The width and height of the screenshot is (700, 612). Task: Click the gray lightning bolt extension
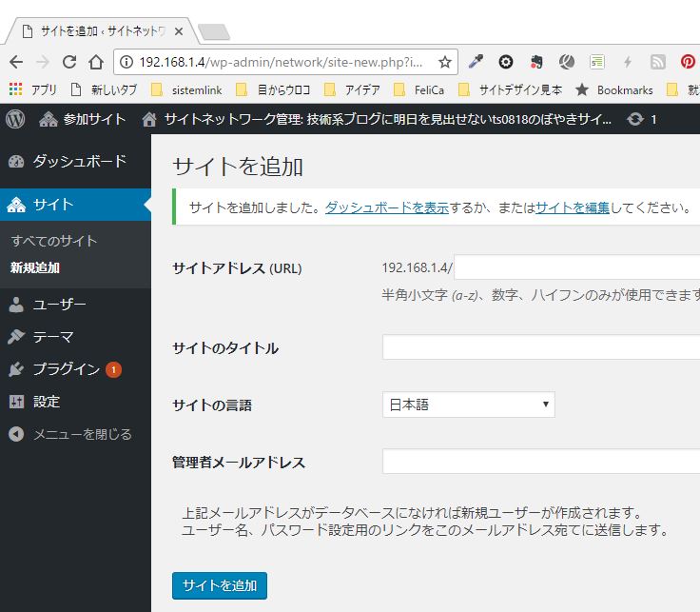tap(627, 62)
